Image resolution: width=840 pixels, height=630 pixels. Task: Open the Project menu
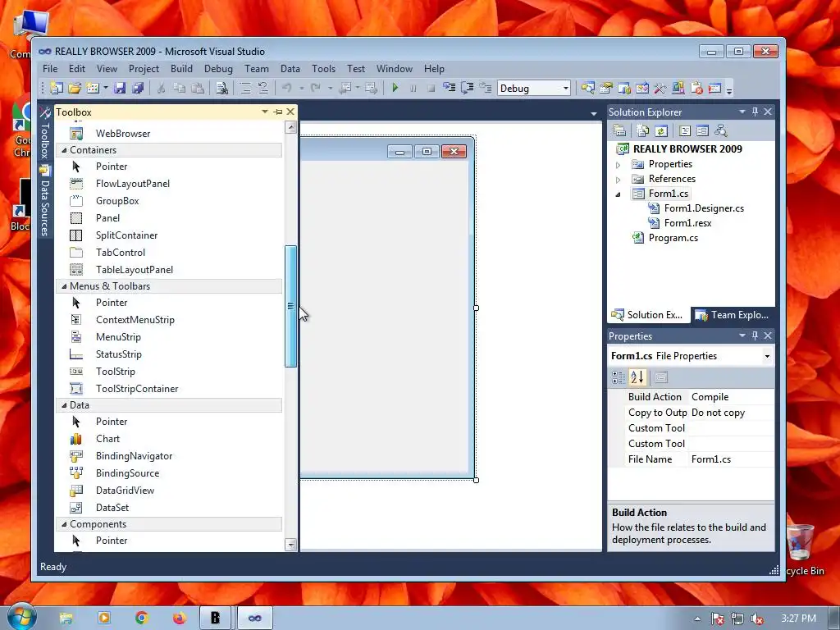tap(144, 69)
